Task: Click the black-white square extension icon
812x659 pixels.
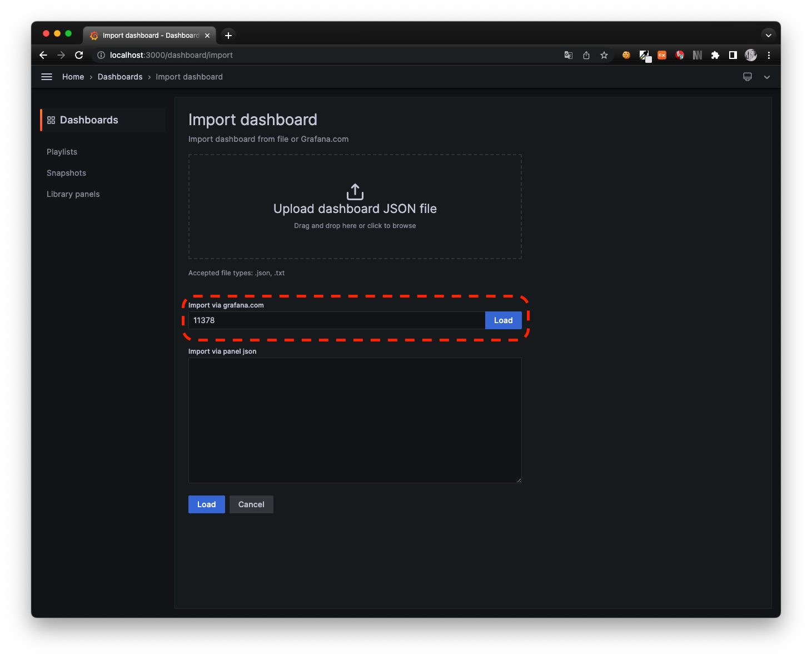Action: coord(645,56)
